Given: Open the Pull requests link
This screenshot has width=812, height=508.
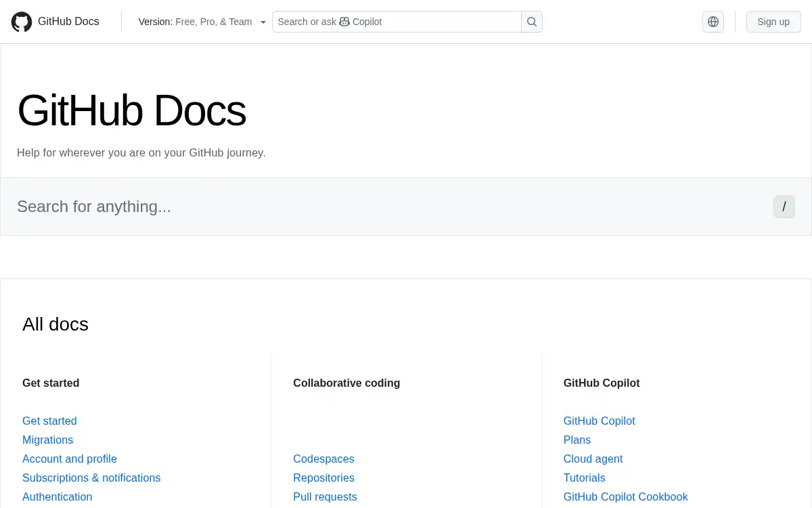Looking at the screenshot, I should (325, 496).
